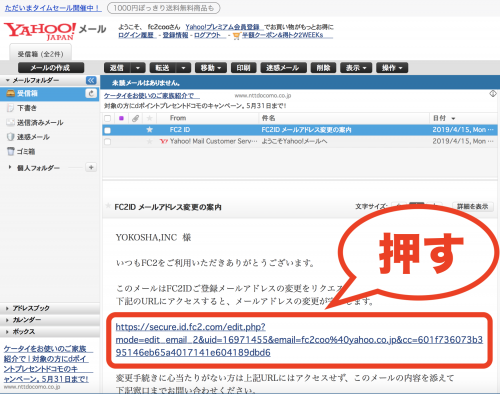Screen dimensions: 500x394
Task: Open the secure.id.fc2.com confirmation URL
Action: (x=299, y=340)
